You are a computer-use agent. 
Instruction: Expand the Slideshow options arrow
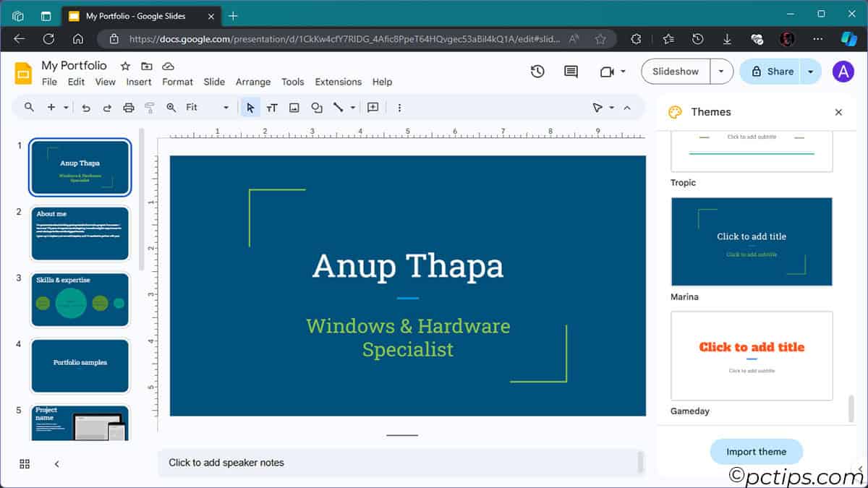721,72
